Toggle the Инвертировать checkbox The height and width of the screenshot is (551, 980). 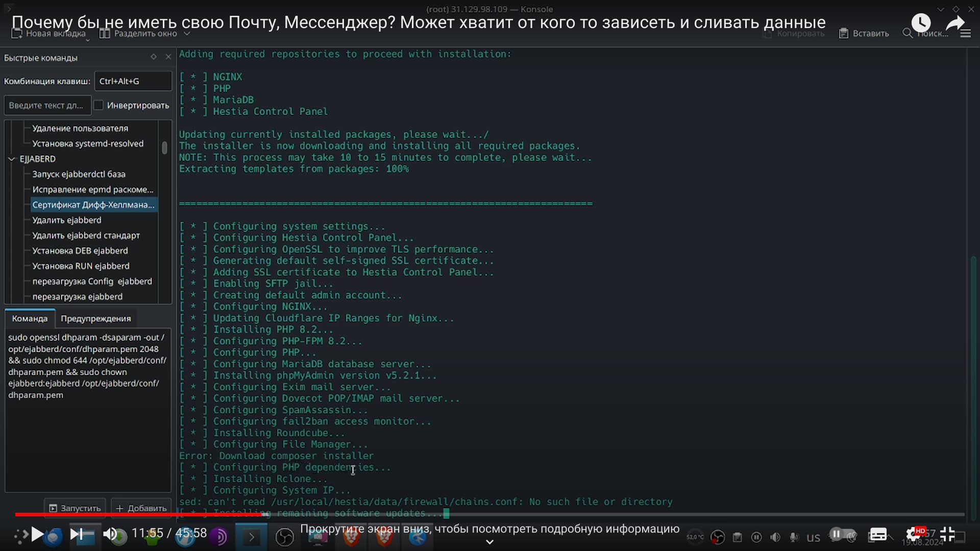click(x=99, y=105)
